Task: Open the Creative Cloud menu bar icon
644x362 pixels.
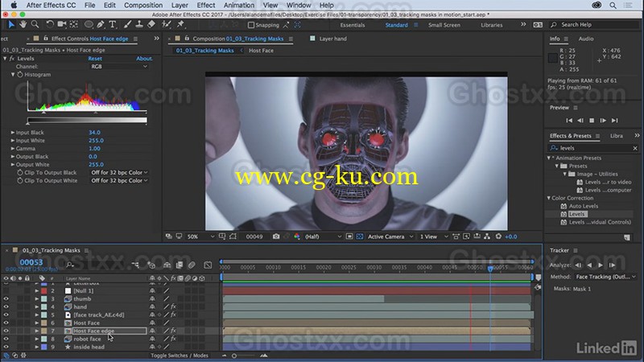Action: (x=597, y=6)
